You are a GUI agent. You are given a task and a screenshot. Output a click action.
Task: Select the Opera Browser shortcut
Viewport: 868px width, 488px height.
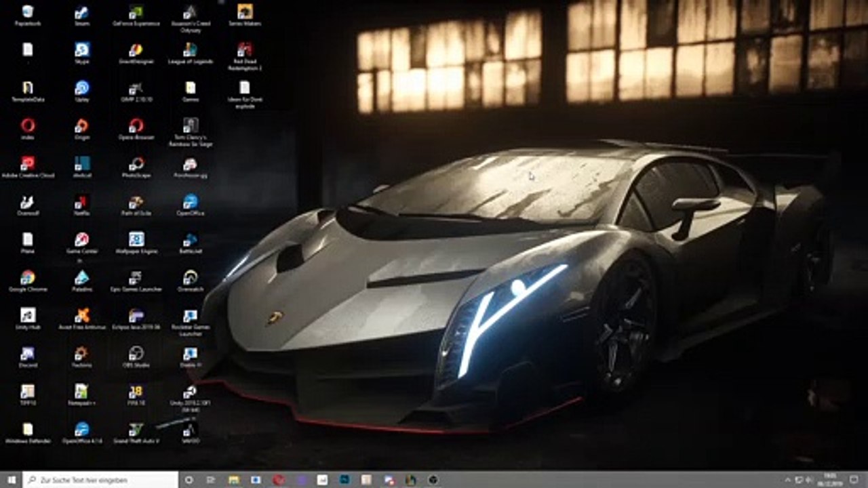[x=136, y=129]
